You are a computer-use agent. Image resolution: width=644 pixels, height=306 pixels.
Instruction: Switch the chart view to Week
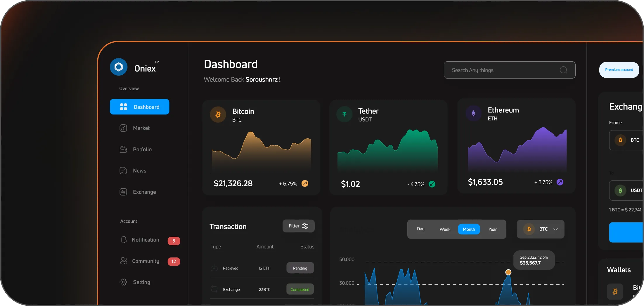(x=444, y=229)
